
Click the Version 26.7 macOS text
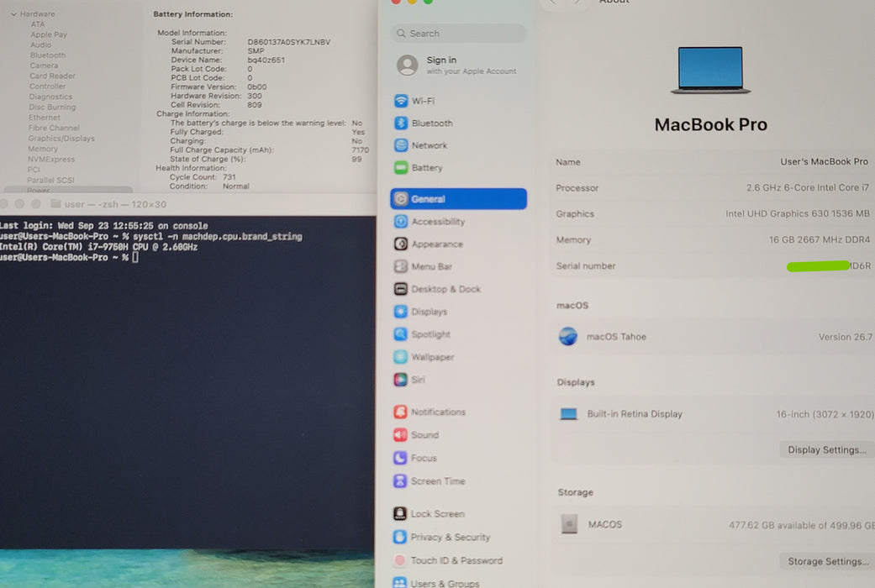coord(846,336)
